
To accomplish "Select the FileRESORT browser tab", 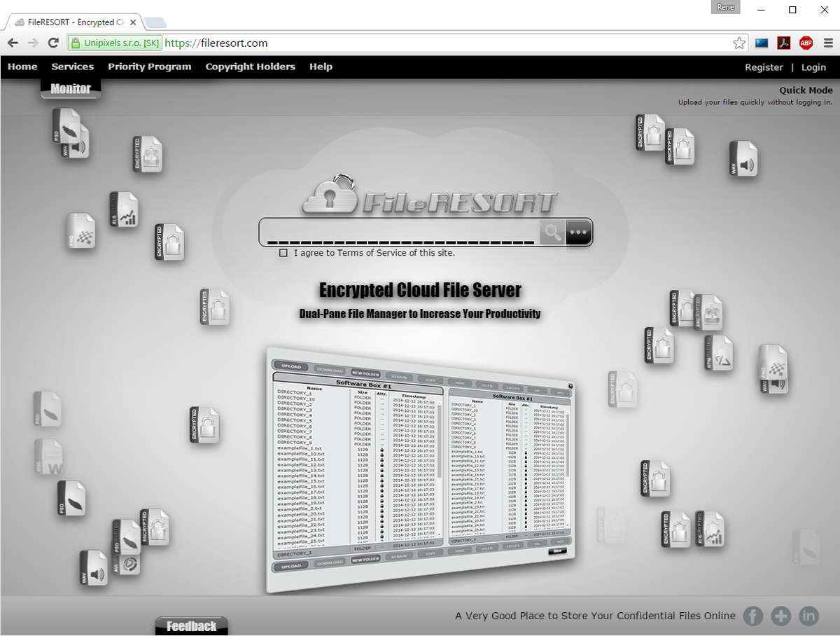I will click(x=70, y=22).
